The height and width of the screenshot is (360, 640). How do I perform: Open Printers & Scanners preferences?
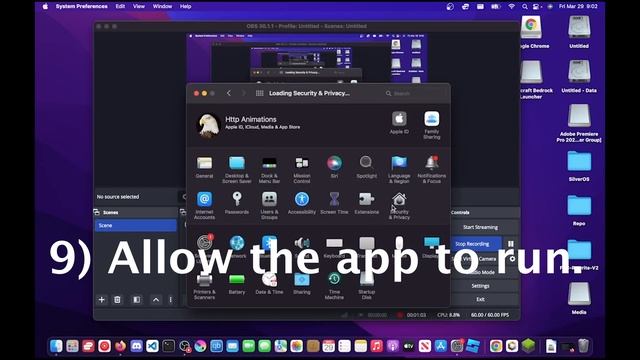click(204, 286)
